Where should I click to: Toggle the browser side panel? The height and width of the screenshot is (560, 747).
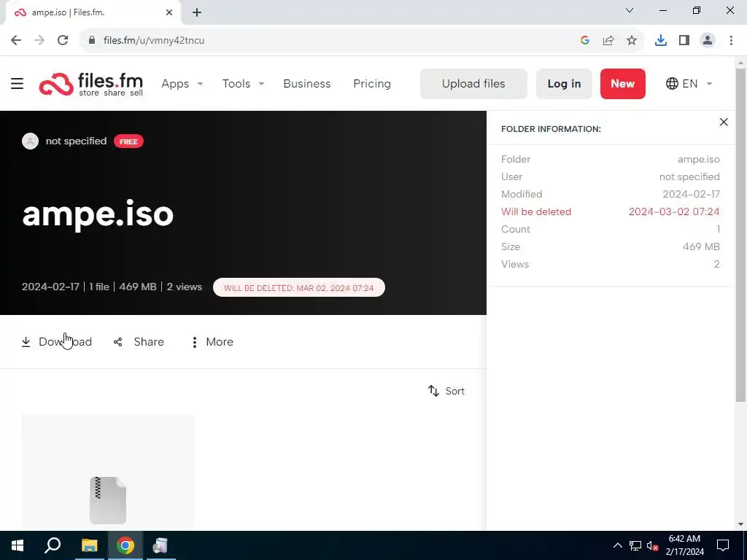click(684, 41)
